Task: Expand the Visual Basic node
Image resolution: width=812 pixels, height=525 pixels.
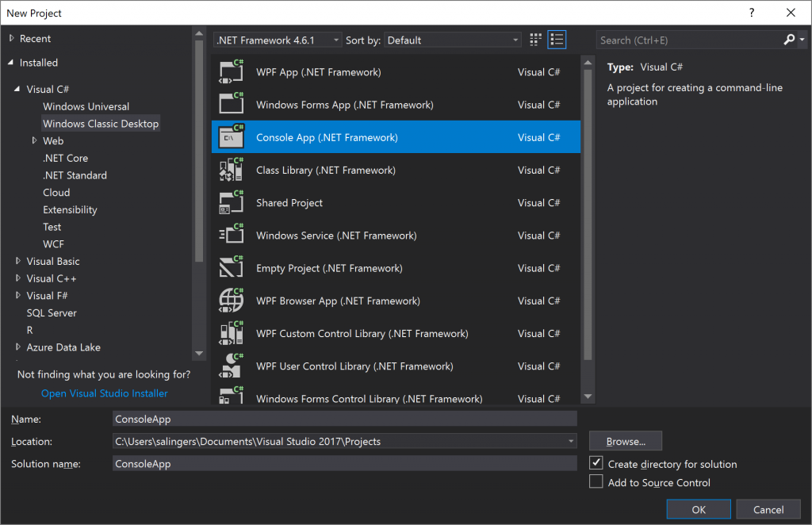Action: click(18, 261)
